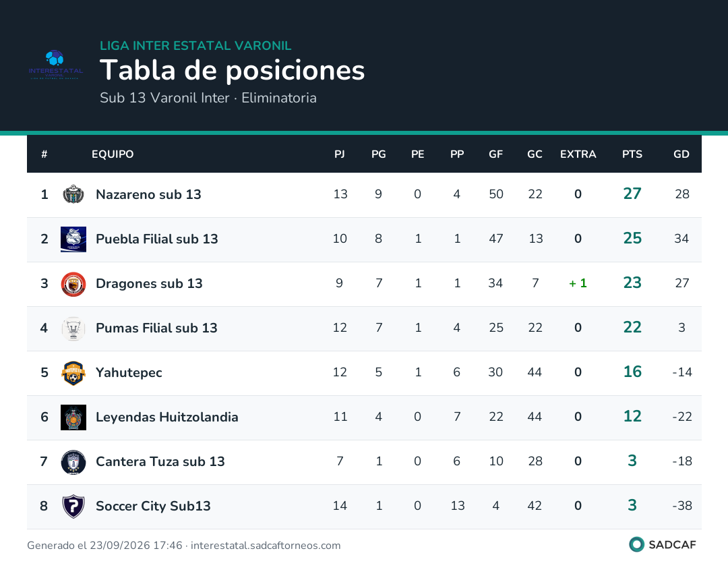728x580 pixels.
Task: Click Nazareno's 27 points value
Action: [632, 194]
